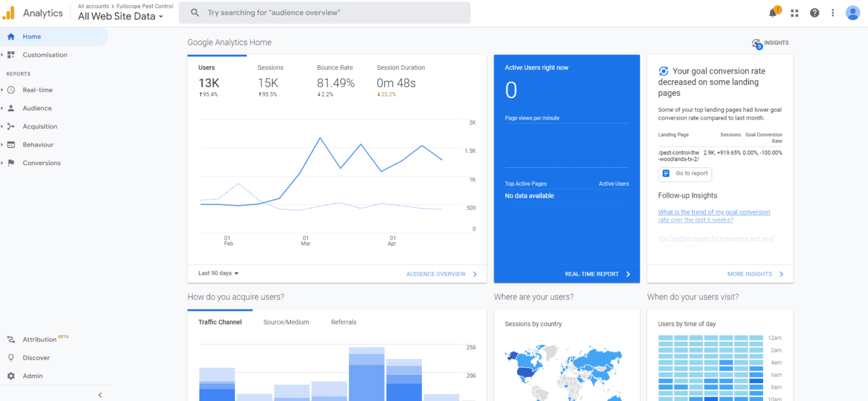This screenshot has height=401, width=868.
Task: Collapse the left sidebar with chevron
Action: click(100, 395)
